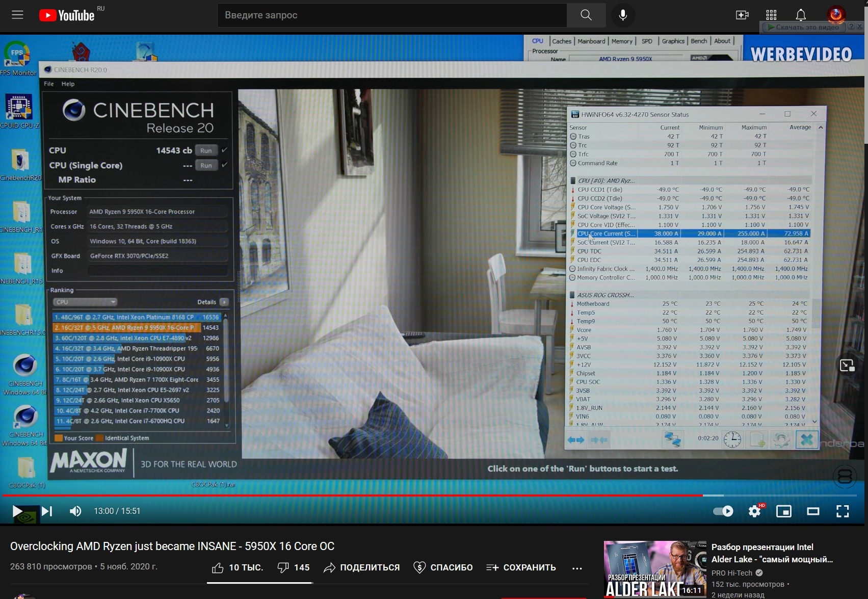
Task: Select ranking row AMD Ryzen 7 1700X
Action: pyautogui.click(x=137, y=380)
